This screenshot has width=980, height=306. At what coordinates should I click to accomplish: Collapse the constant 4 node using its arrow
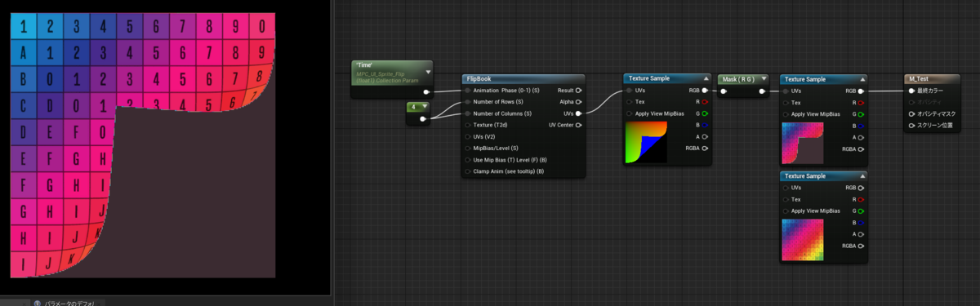pos(425,107)
